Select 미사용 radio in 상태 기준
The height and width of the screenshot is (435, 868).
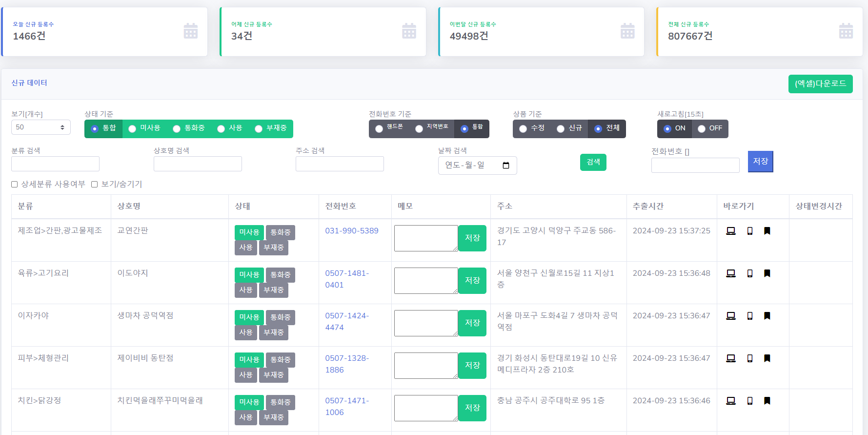(132, 129)
